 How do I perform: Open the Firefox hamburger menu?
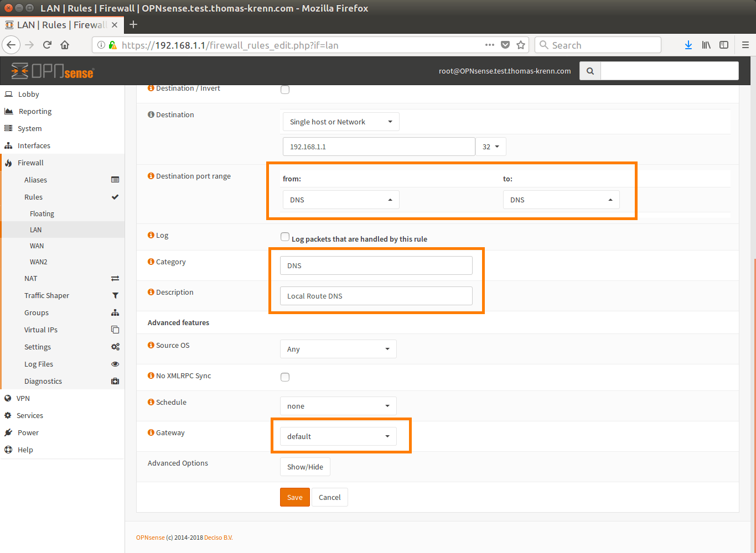point(745,45)
